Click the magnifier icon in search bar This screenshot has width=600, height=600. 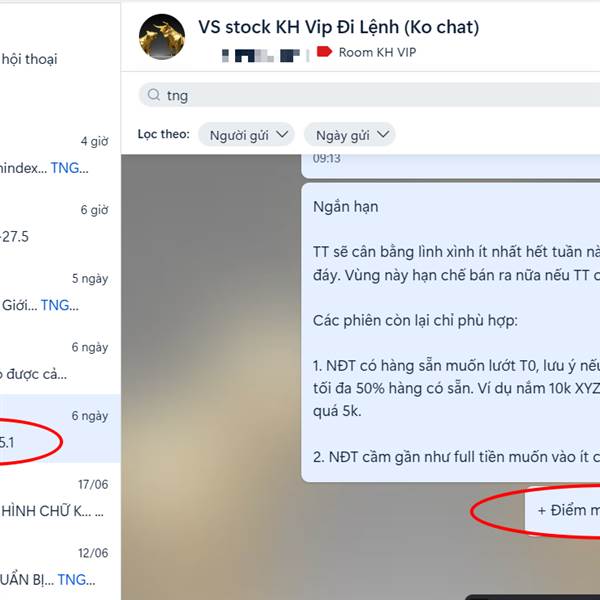coord(154,95)
